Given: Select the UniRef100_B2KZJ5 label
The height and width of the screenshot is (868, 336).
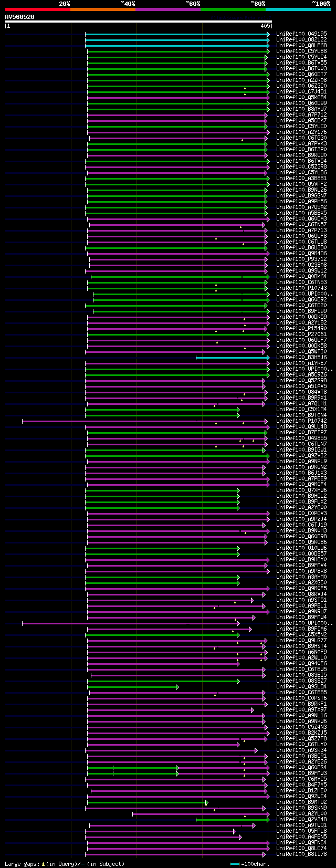Looking at the screenshot, I should tap(301, 733).
